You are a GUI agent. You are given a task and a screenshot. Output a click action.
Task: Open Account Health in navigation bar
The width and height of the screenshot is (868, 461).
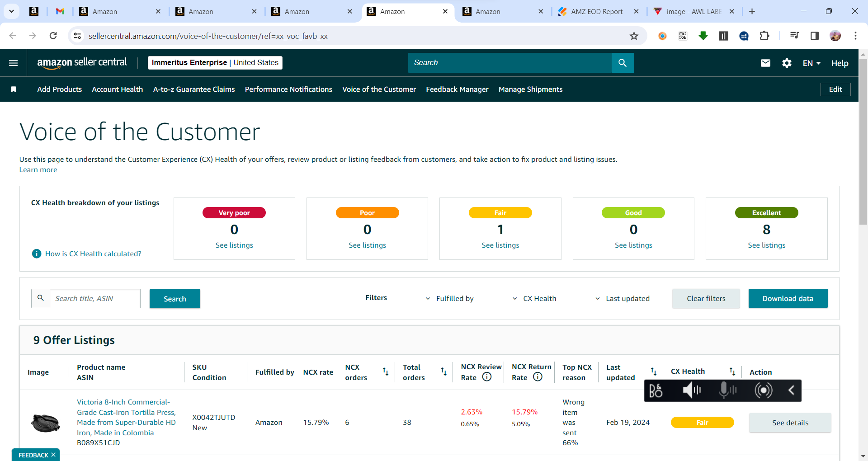click(118, 89)
